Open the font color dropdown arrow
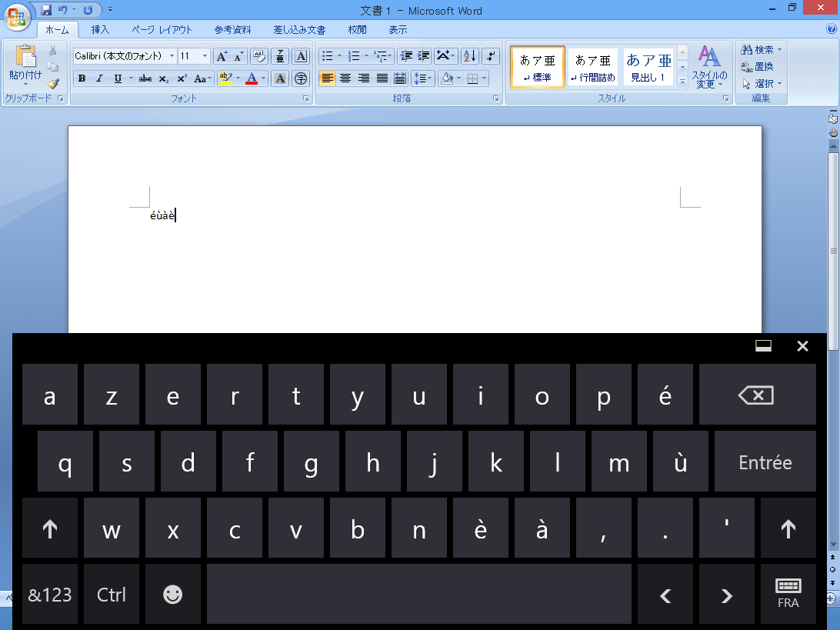Screen dimensions: 840x630 (x=262, y=78)
